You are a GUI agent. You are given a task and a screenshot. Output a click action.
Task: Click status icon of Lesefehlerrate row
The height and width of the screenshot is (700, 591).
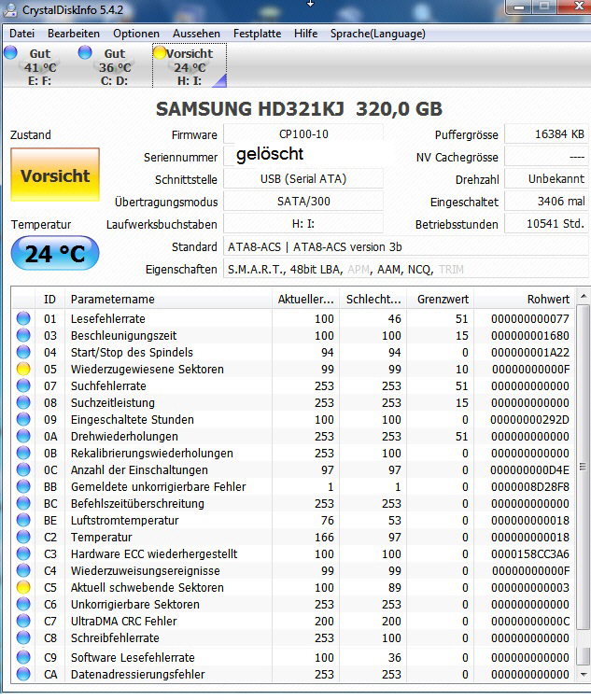coord(23,318)
